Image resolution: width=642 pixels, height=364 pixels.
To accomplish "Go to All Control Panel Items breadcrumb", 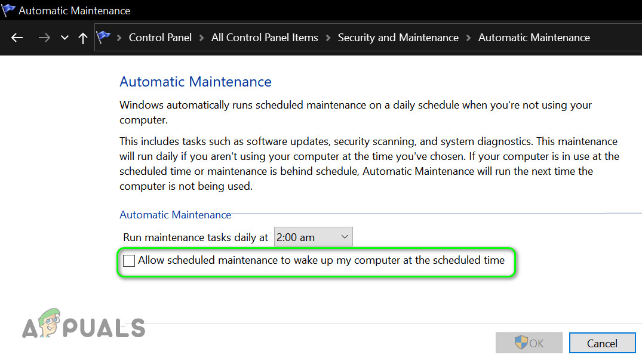I will [x=265, y=38].
